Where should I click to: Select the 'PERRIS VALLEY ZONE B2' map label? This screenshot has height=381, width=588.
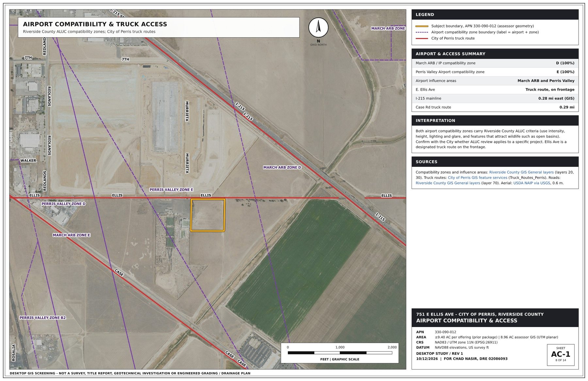point(42,318)
